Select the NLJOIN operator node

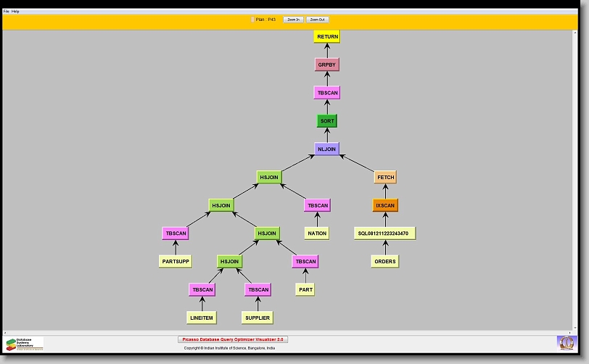click(327, 149)
